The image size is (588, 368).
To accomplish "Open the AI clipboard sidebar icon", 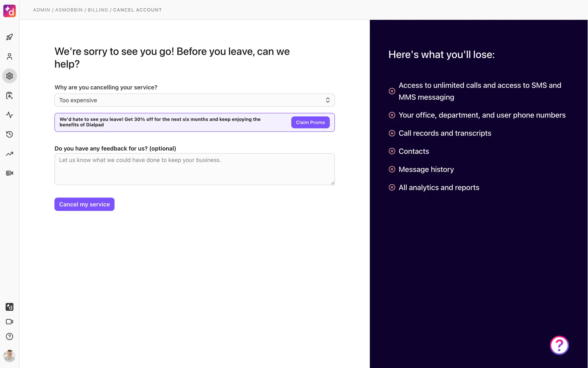I will [x=9, y=95].
